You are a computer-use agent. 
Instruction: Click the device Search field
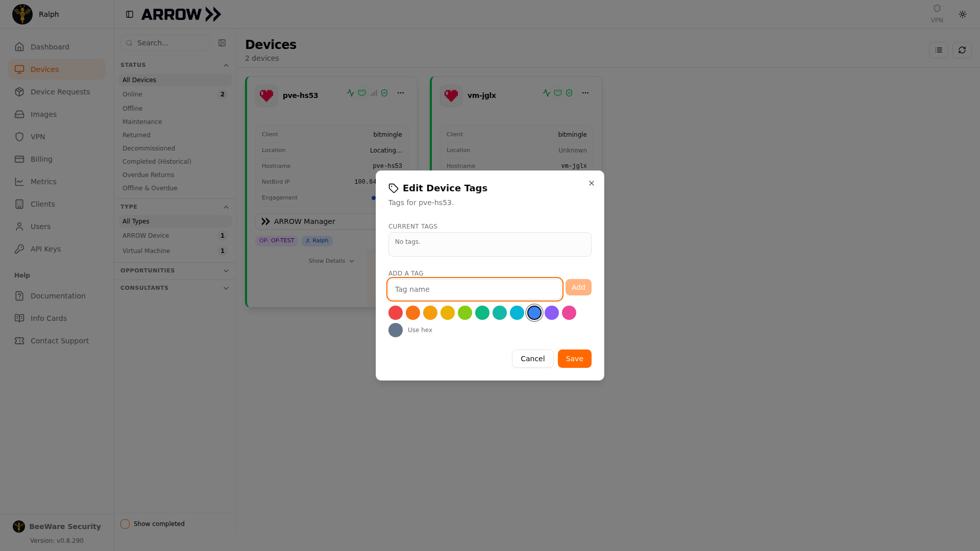(165, 43)
